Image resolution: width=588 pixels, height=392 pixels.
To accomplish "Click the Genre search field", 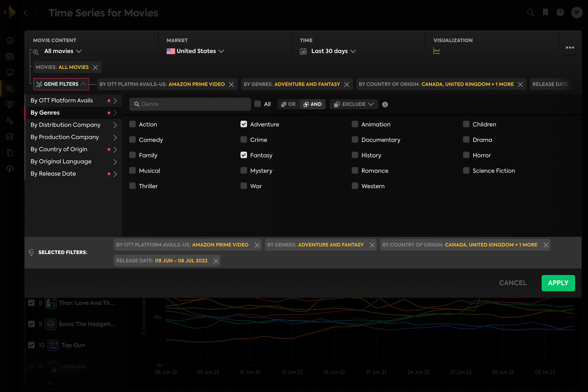I will (190, 104).
